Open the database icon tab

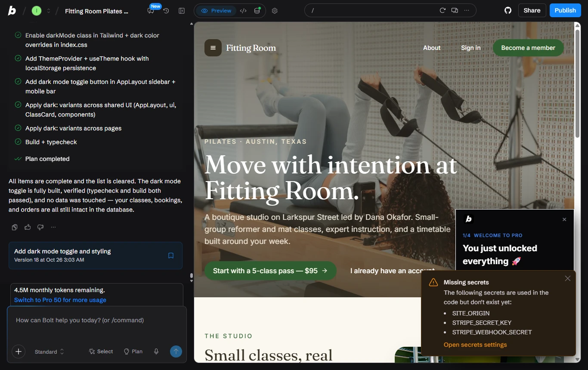[x=257, y=11]
